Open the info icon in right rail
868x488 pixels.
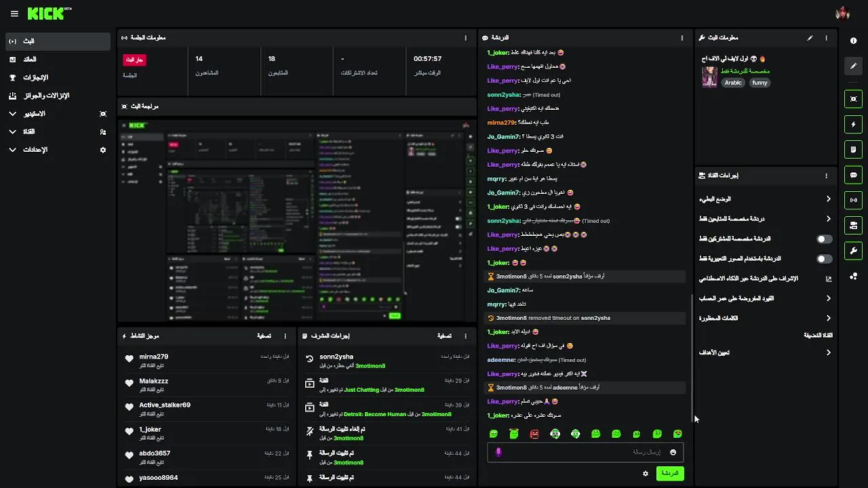click(x=853, y=41)
